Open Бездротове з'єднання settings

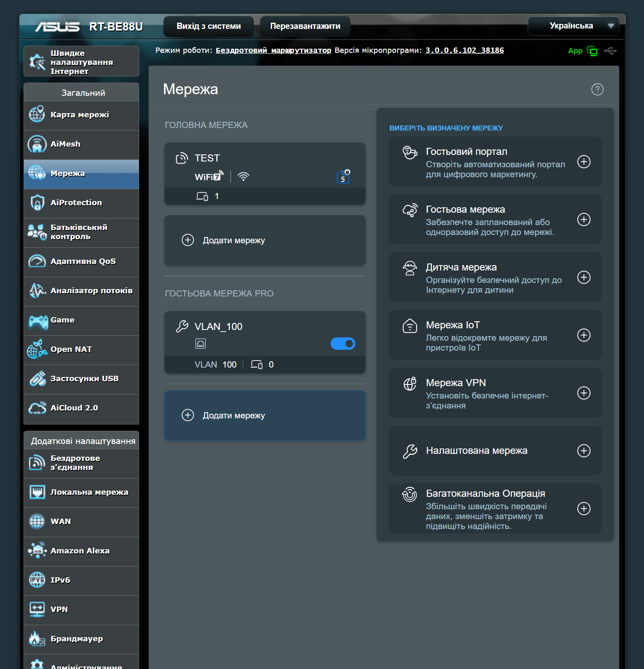(81, 463)
